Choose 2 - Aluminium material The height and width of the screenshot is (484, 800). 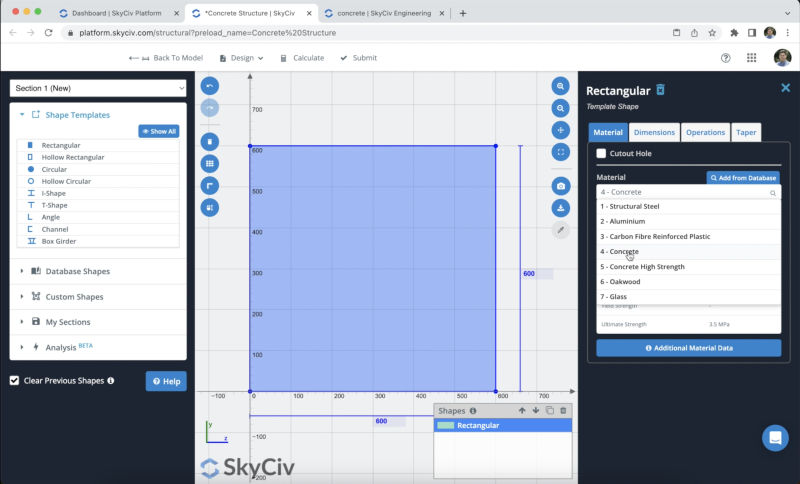tap(688, 221)
